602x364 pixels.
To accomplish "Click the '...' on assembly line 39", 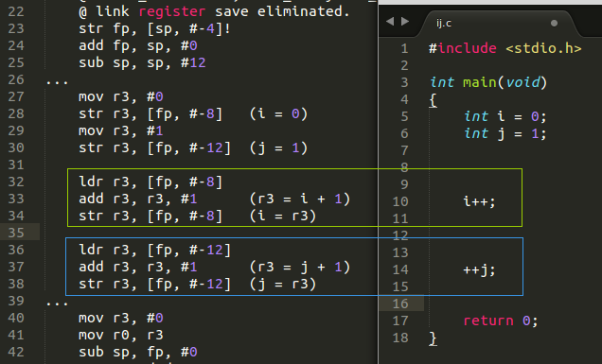I will (57, 303).
